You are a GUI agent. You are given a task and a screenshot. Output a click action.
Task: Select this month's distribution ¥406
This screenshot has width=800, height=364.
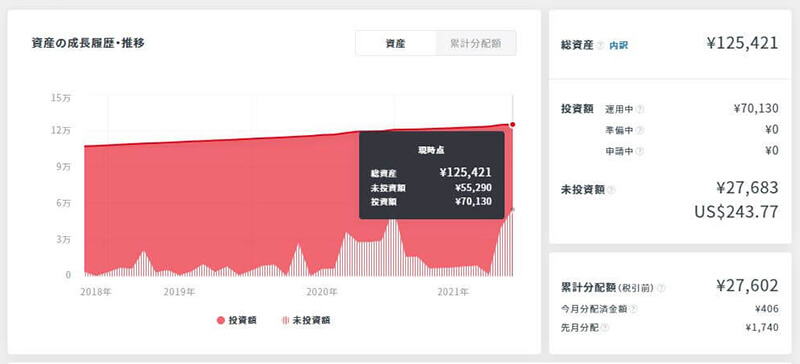pyautogui.click(x=767, y=309)
